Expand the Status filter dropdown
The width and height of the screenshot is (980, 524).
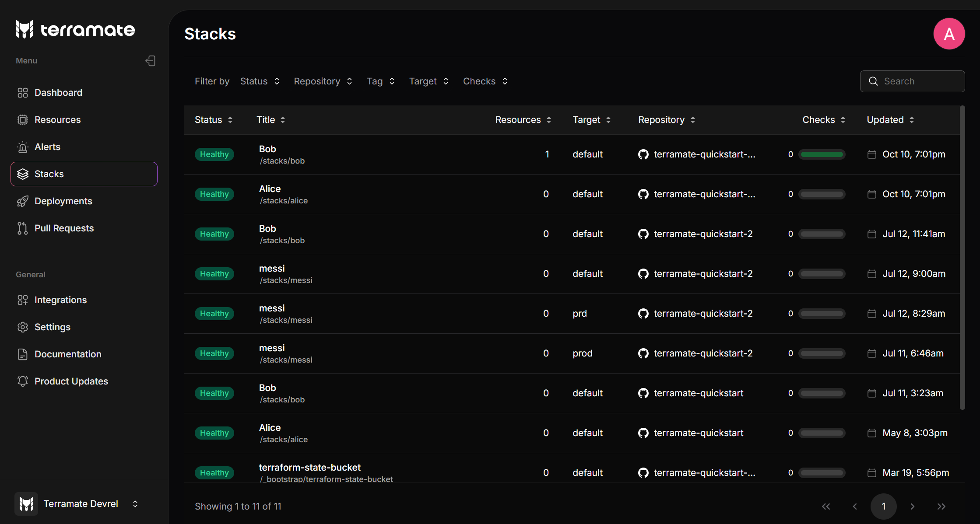pyautogui.click(x=259, y=81)
